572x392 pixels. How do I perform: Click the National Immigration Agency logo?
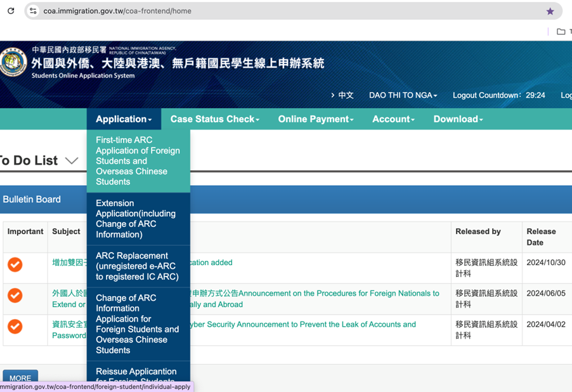[13, 62]
